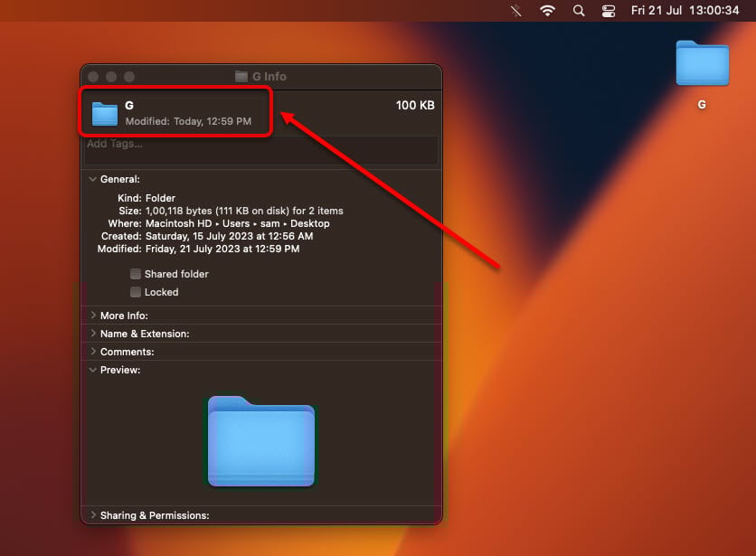Screen dimensions: 756x556
Task: Click the muted Bluetooth icon in menu bar
Action: [x=515, y=11]
